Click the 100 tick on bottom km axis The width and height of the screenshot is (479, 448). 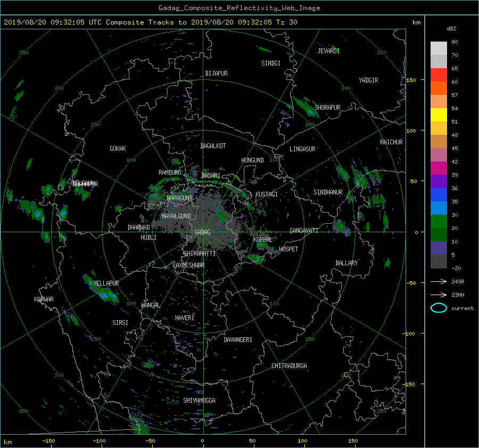click(x=302, y=441)
